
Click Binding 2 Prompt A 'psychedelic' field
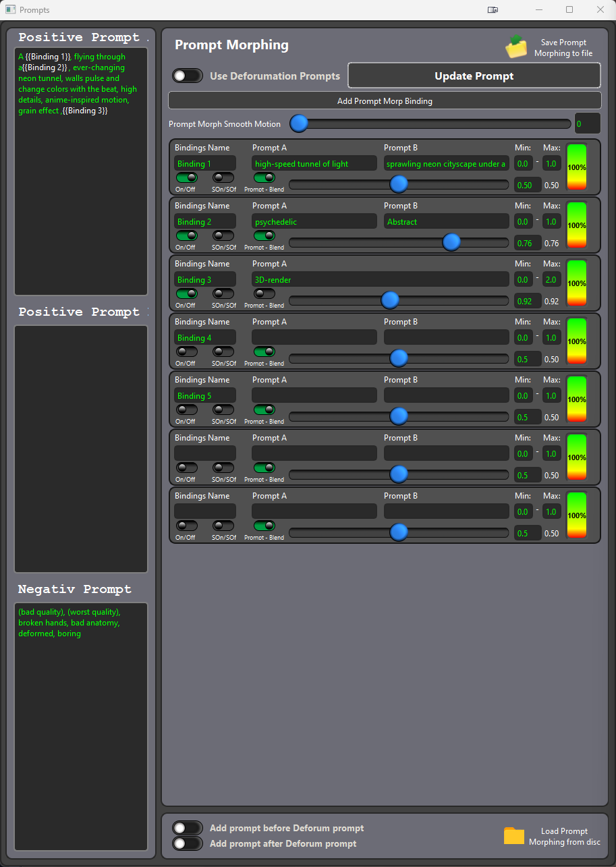point(314,221)
